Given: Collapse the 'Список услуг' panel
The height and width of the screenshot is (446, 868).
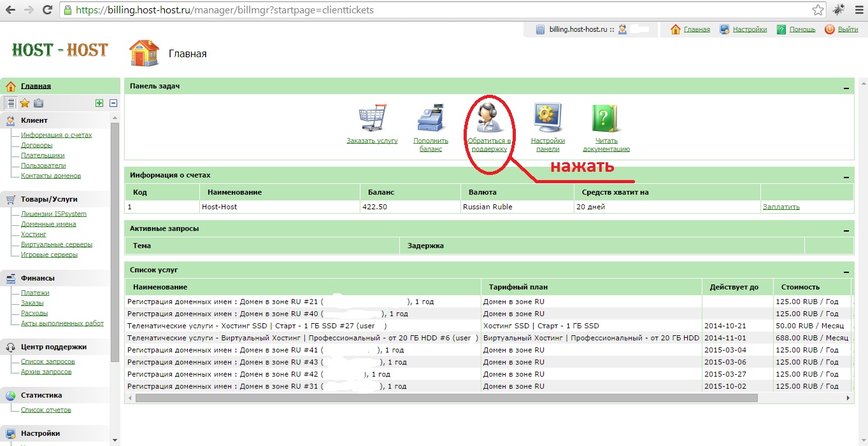Looking at the screenshot, I should tap(846, 272).
